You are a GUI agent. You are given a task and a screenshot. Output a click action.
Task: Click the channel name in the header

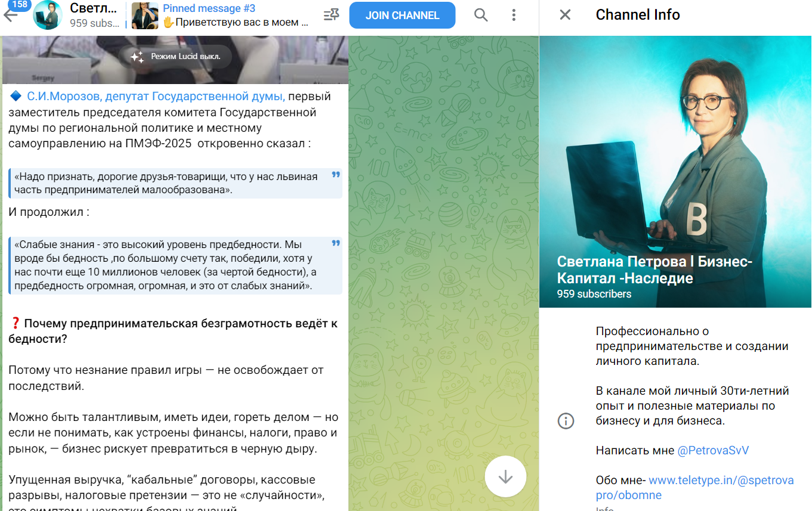coord(94,9)
